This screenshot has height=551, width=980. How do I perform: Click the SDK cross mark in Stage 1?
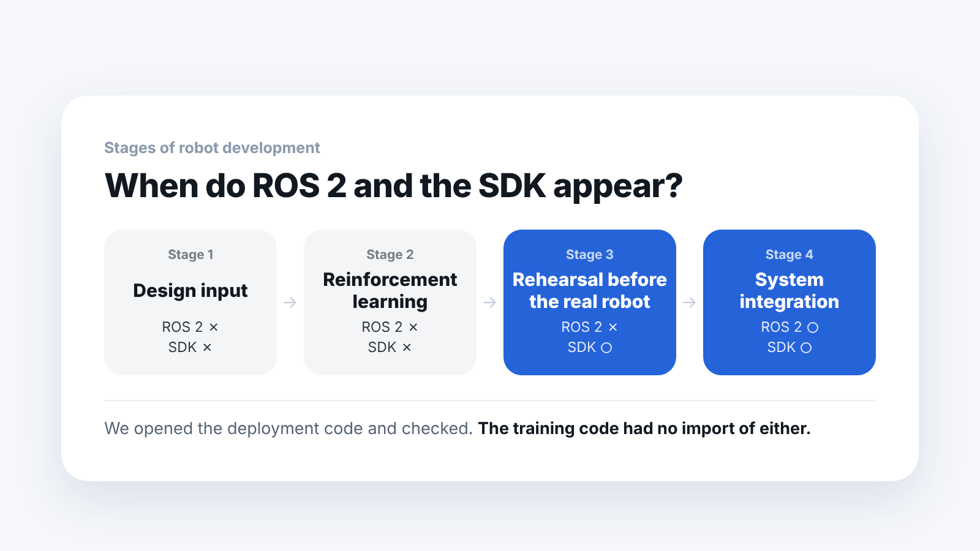[x=207, y=348]
